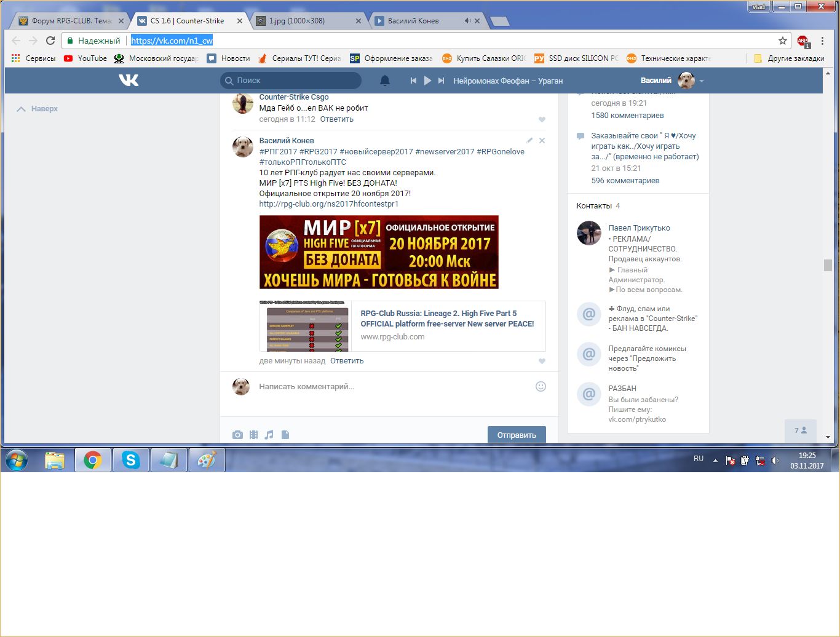The width and height of the screenshot is (840, 637).
Task: Open the Chrome three-dot menu
Action: click(822, 41)
